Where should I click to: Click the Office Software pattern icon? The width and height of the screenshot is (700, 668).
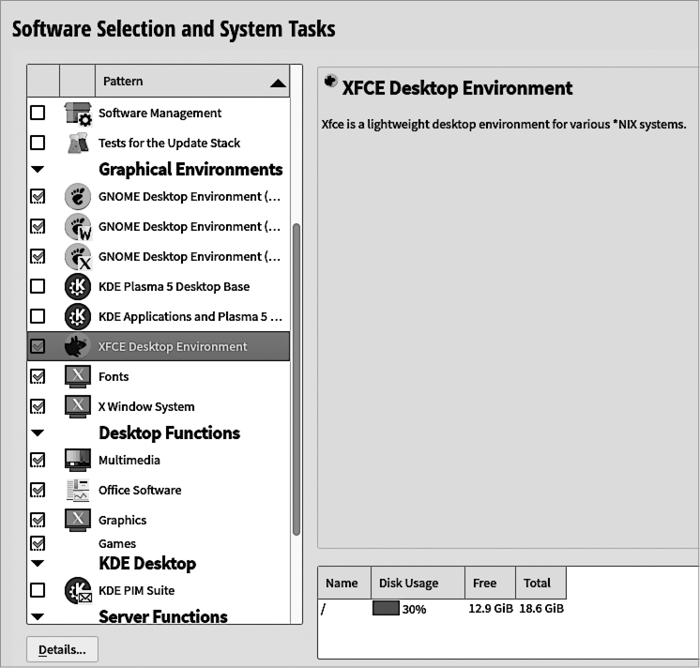click(x=77, y=490)
